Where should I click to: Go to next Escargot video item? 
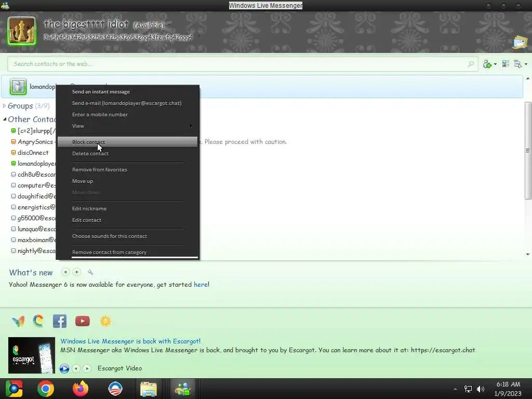87,368
